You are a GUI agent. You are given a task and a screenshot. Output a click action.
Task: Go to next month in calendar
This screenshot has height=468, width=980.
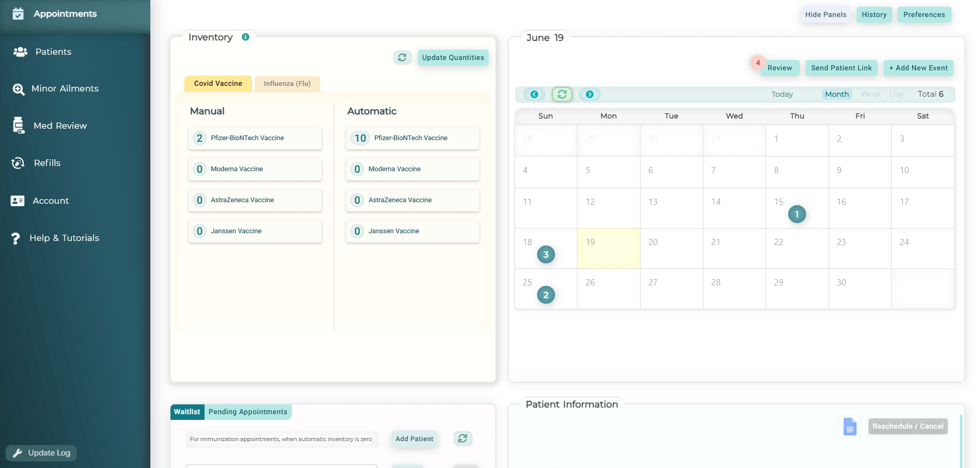click(x=589, y=94)
